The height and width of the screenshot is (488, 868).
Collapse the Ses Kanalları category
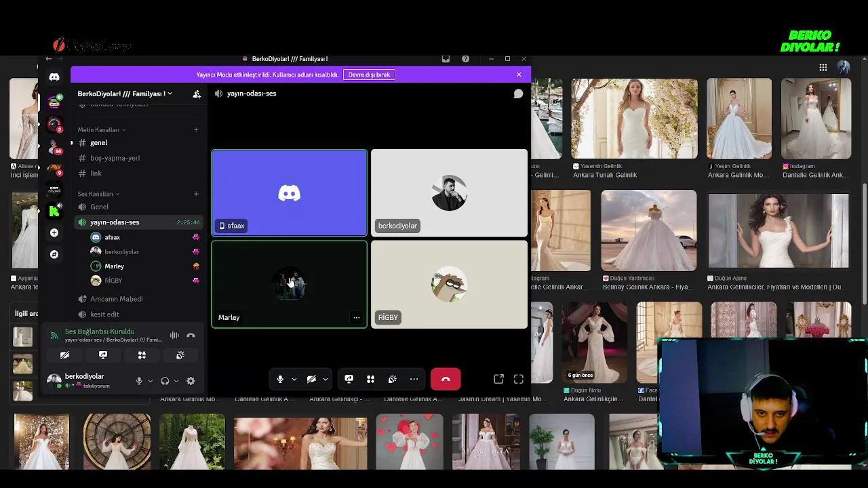click(98, 194)
